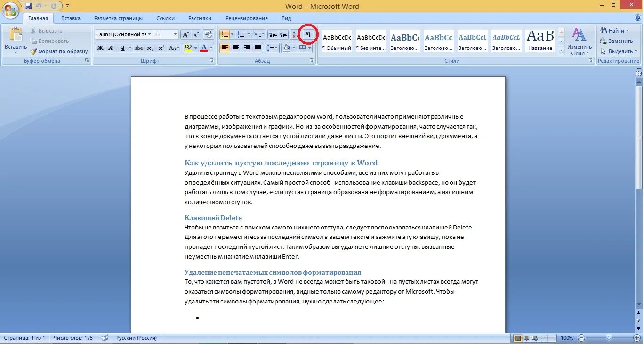644x344 pixels.
Task: Show paragraph marks with ¶ button
Action: point(309,34)
